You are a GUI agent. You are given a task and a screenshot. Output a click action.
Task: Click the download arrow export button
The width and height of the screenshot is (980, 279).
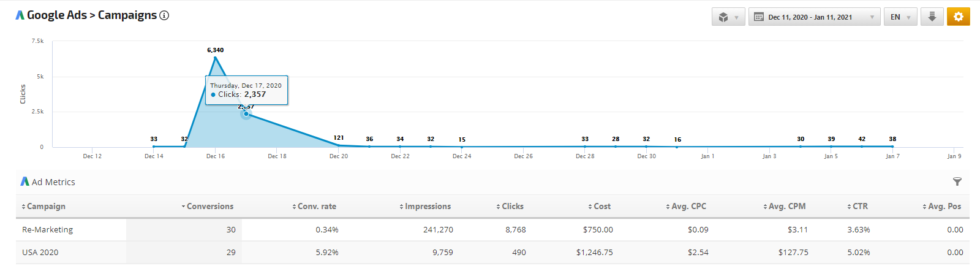[932, 17]
